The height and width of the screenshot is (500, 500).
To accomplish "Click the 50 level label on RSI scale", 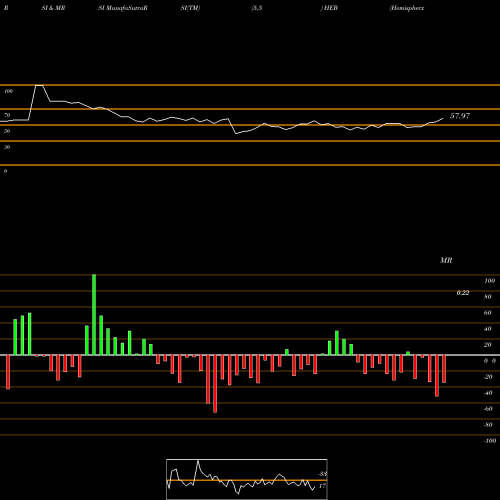I will coord(7,131).
